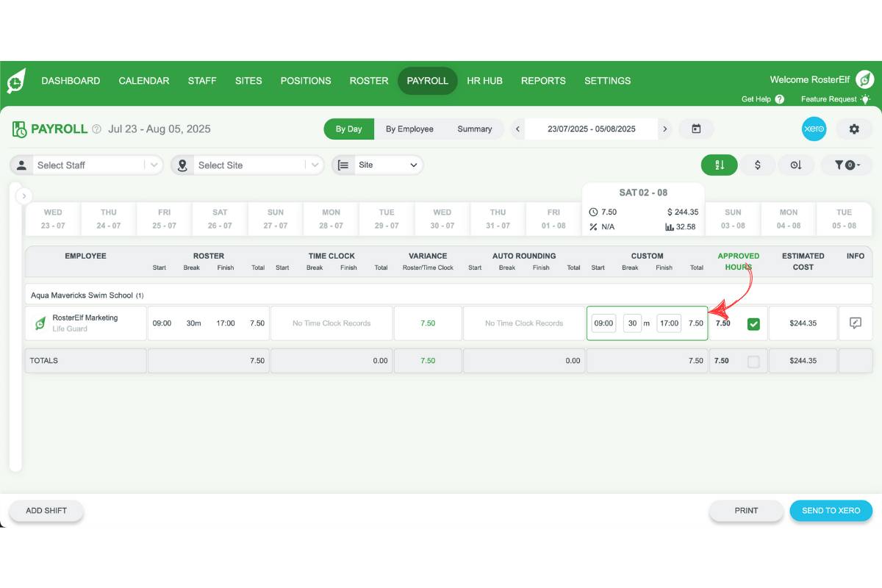Uncheck approved hours checkbox for RosterElf Marketing

(x=753, y=324)
